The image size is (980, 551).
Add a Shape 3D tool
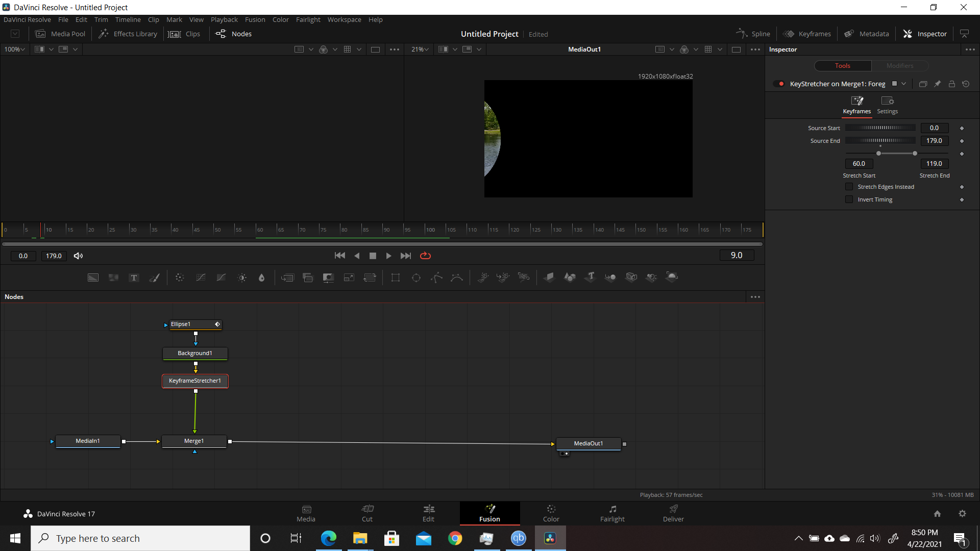570,277
